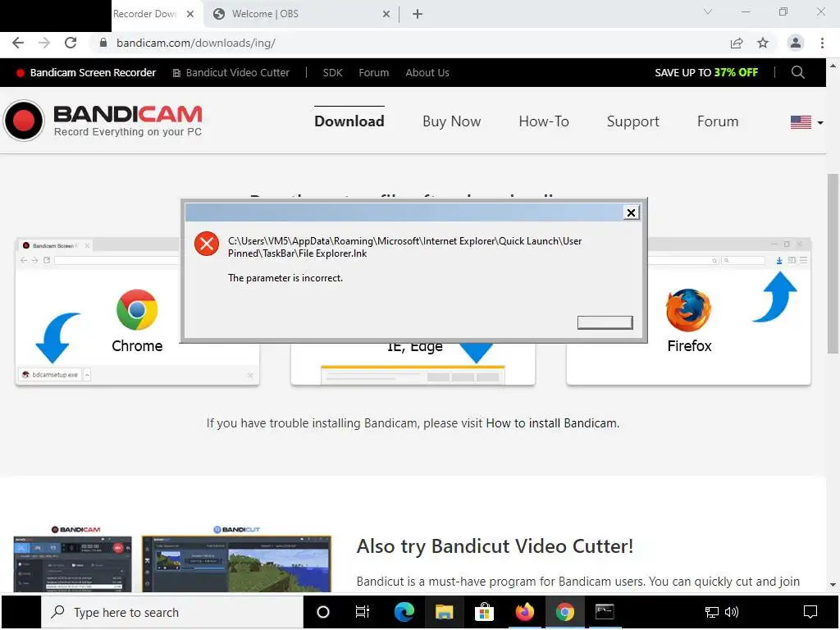Open the About Us link
This screenshot has height=630, width=840.
pyautogui.click(x=427, y=72)
